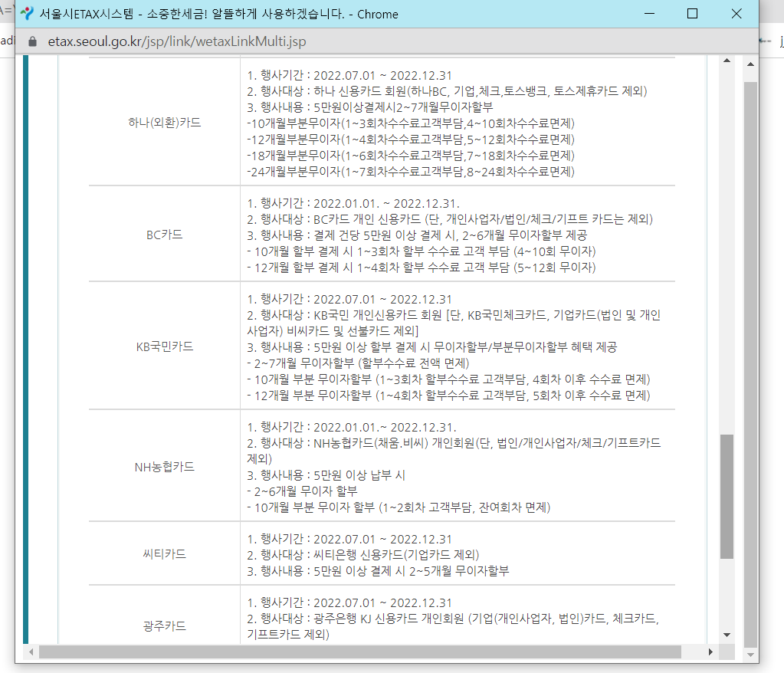Viewport: 784px width, 673px height.
Task: Click 광주카드 event period 2022.07.01 line
Action: pos(349,602)
